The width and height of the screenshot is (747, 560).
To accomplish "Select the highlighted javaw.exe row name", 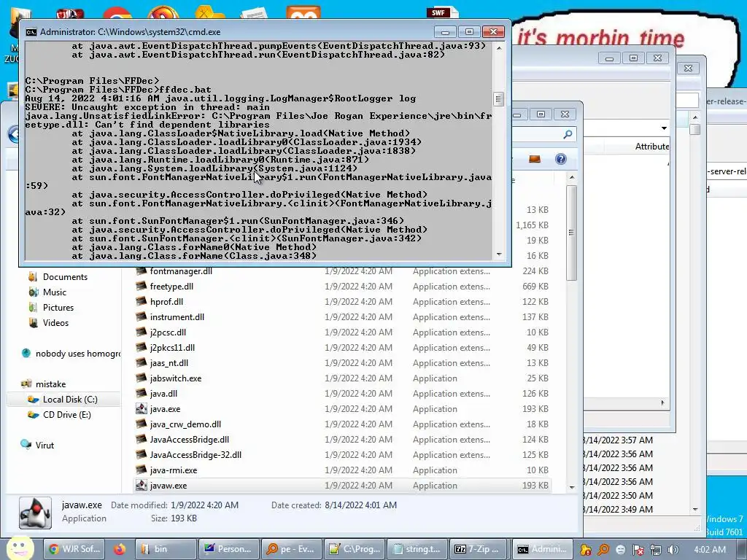I will click(169, 485).
